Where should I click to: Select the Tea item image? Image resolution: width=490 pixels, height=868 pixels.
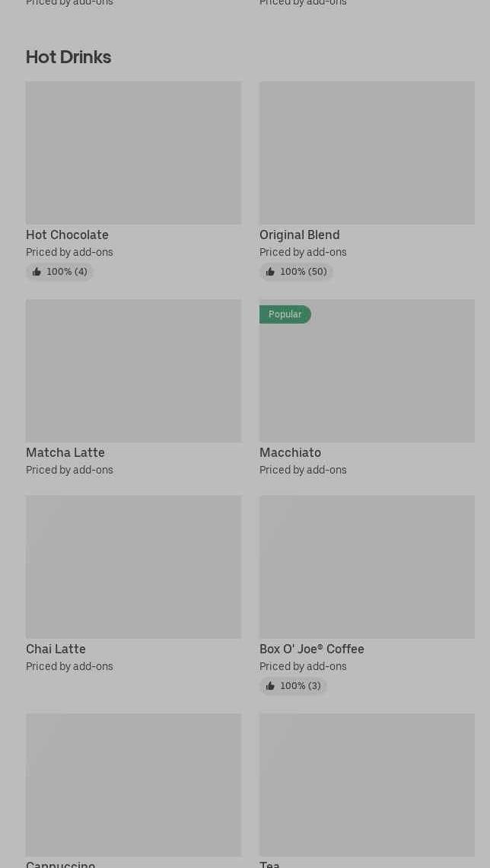[367, 785]
